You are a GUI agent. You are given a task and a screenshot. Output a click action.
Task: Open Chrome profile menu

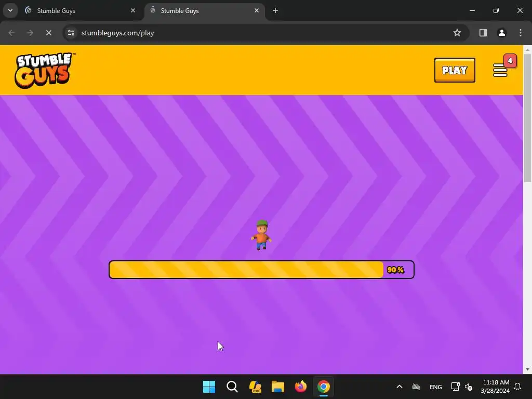pyautogui.click(x=501, y=33)
